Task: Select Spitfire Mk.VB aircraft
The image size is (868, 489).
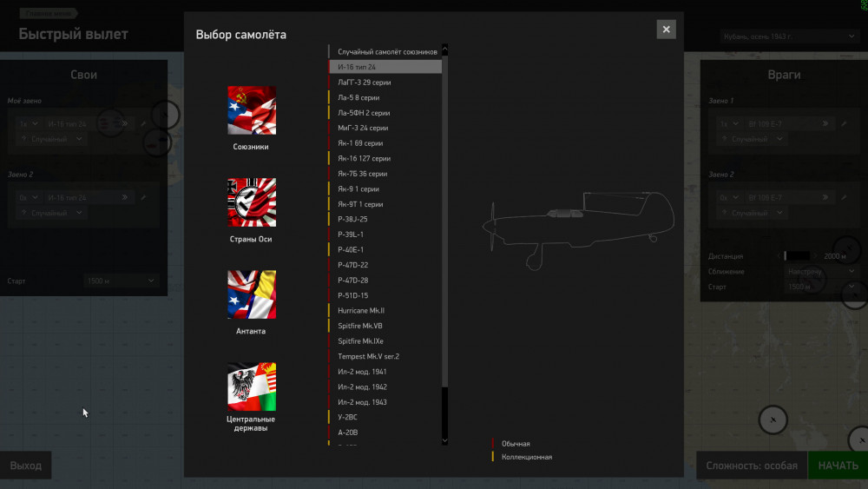Action: [385, 326]
